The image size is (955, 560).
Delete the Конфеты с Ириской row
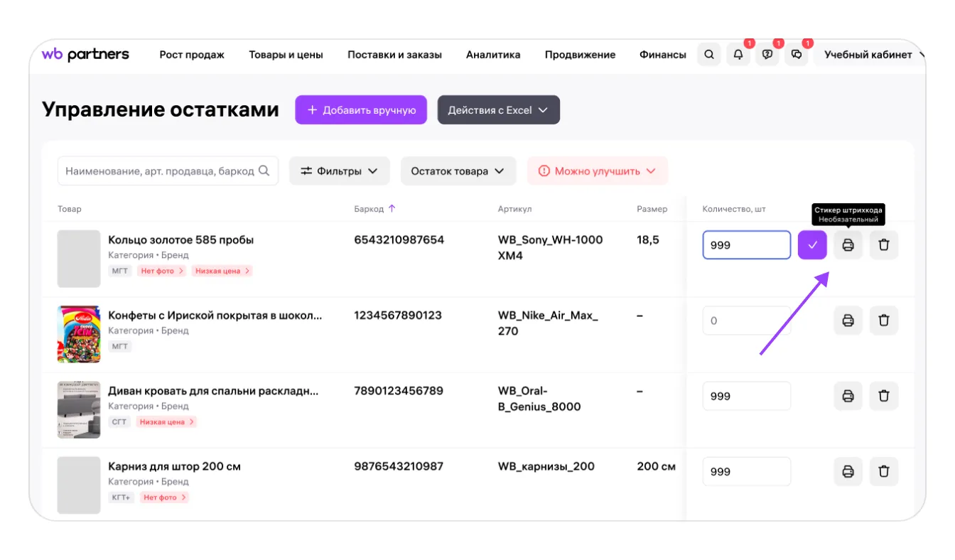point(884,321)
